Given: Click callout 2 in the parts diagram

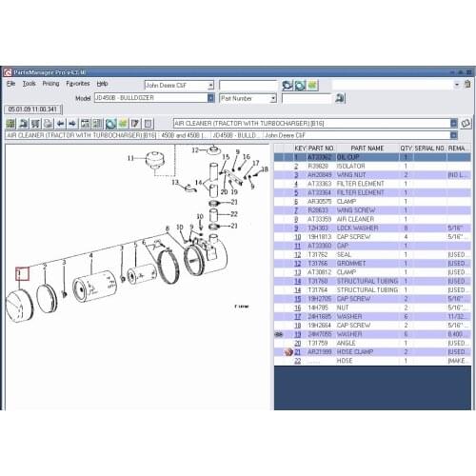Looking at the screenshot, I should pos(45,267).
